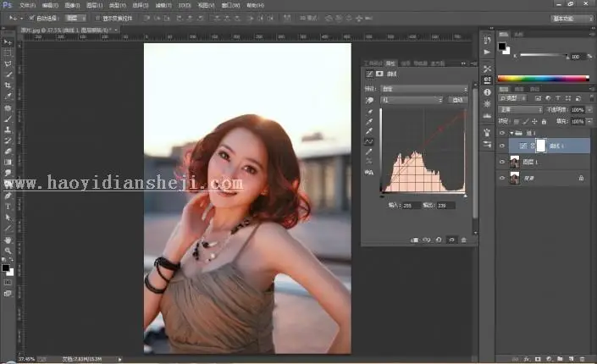The image size is (597, 364).
Task: Open the Edit menu
Action: (50, 5)
